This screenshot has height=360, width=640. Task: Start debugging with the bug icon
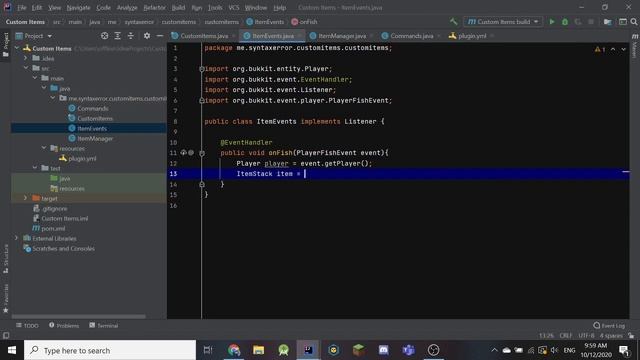pos(565,22)
